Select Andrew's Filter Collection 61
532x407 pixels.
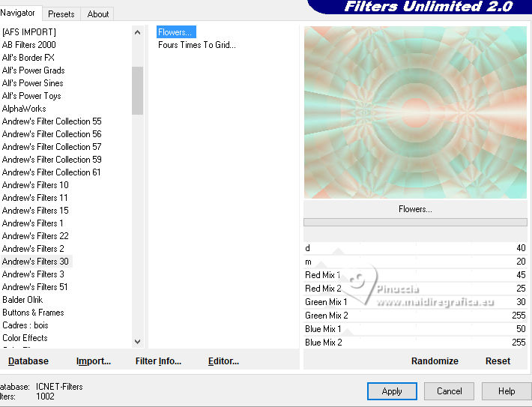51,172
